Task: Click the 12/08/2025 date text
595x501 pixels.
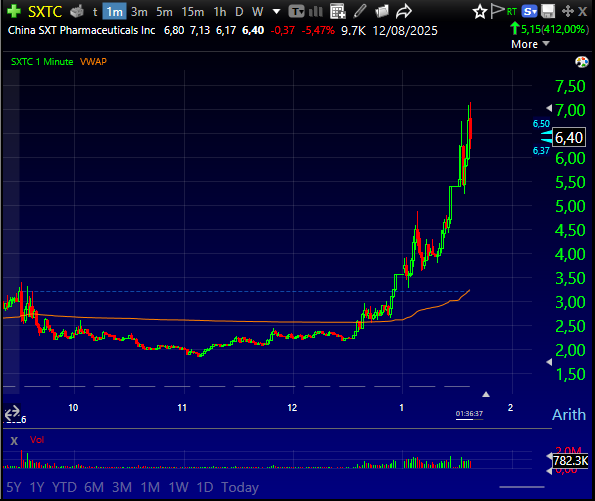Action: coord(405,30)
